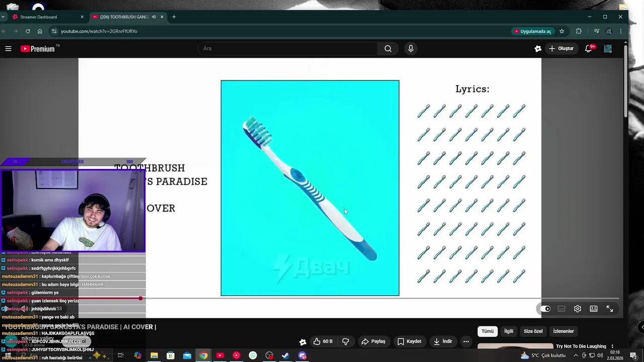Screen dimensions: 644x362
Task: Open Discord from the taskbar
Action: [x=302, y=355]
